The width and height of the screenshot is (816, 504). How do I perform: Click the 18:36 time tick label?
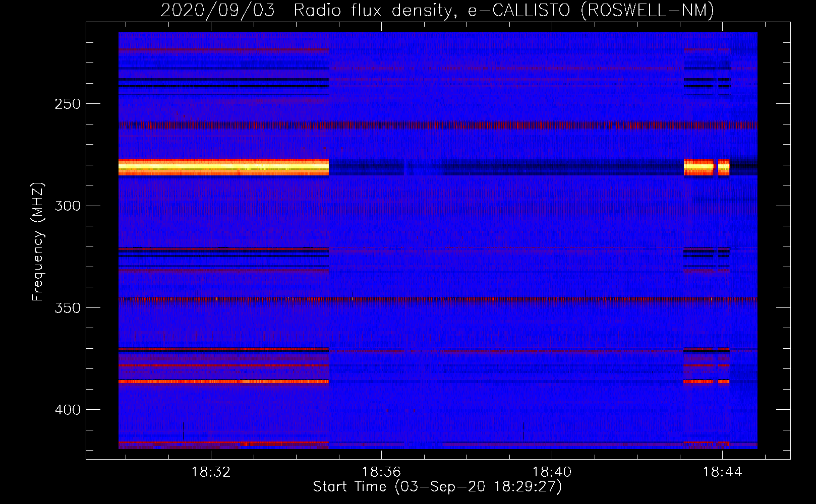382,472
